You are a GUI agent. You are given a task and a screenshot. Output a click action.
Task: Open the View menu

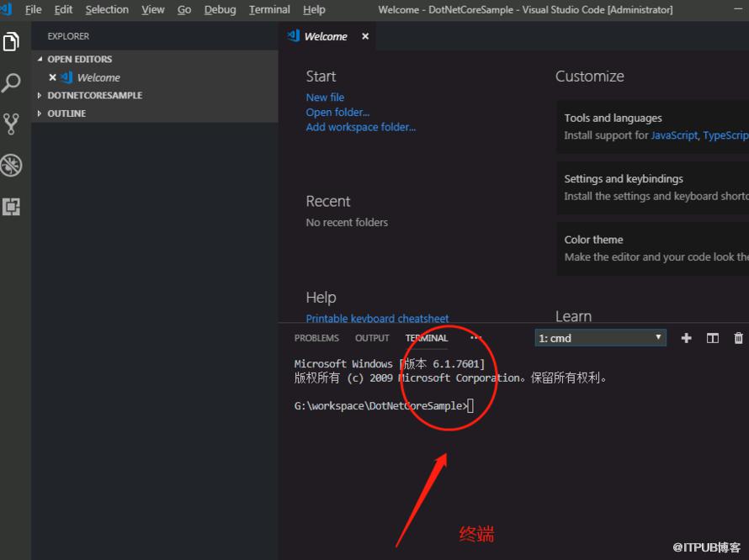[153, 9]
